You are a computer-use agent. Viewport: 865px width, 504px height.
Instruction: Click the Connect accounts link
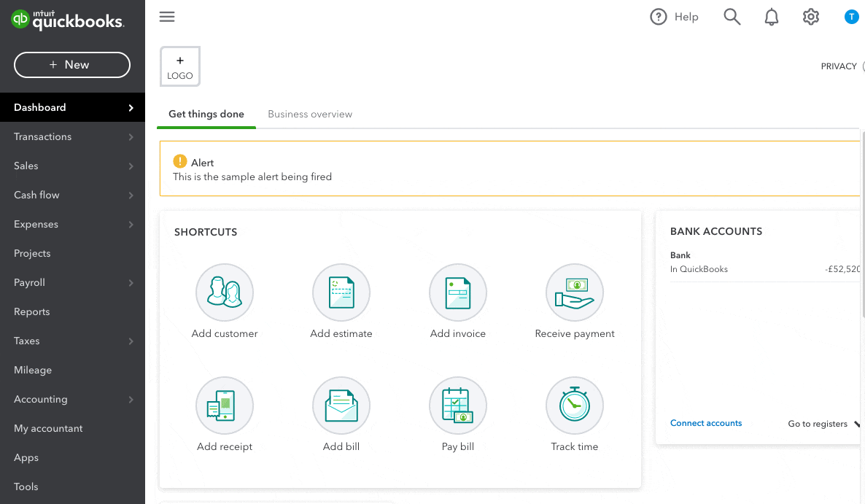click(706, 423)
